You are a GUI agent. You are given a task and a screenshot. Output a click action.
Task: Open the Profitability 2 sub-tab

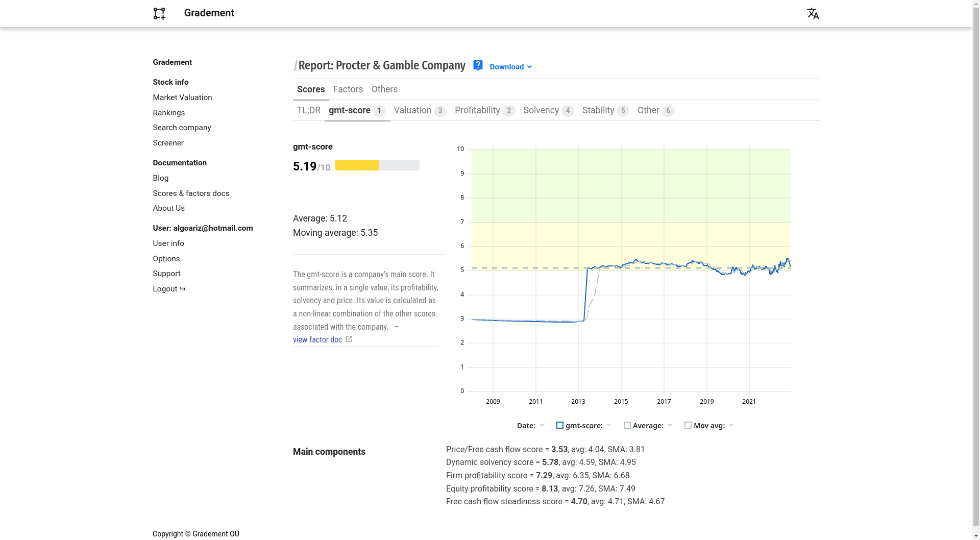tap(485, 110)
